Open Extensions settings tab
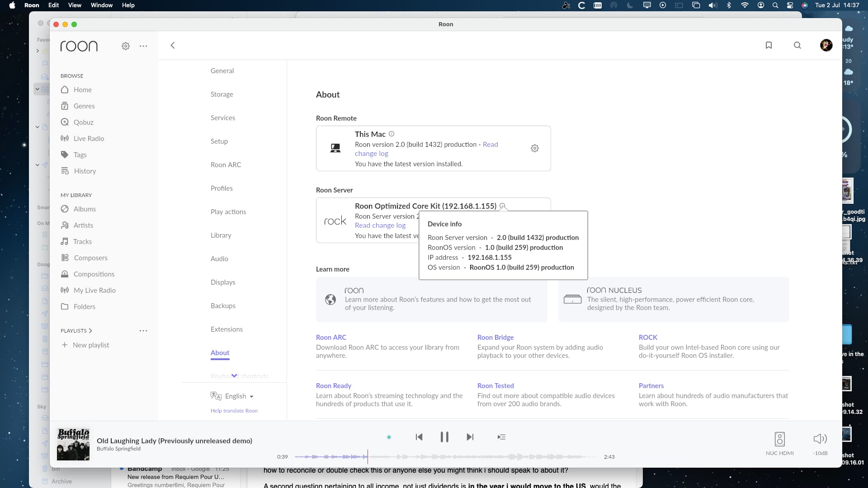868x488 pixels. pyautogui.click(x=226, y=329)
